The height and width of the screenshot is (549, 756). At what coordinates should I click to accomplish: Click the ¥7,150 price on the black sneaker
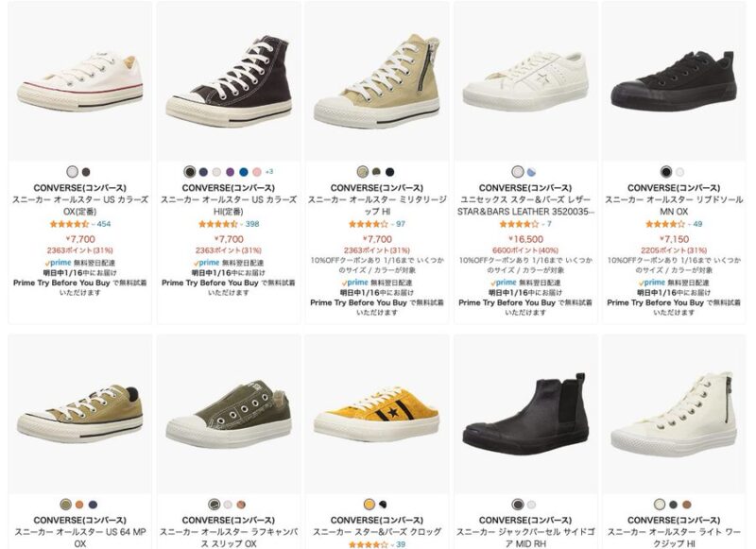[674, 239]
